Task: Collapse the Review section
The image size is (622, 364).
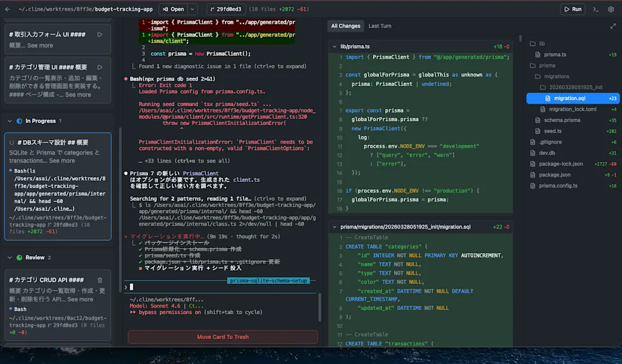Action: coord(10,257)
